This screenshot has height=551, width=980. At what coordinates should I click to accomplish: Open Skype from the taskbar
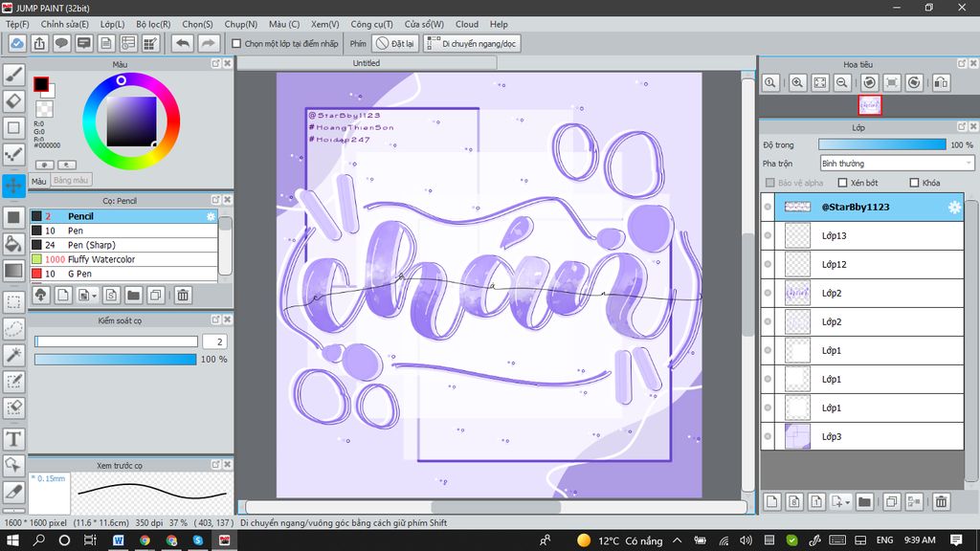[x=198, y=540]
